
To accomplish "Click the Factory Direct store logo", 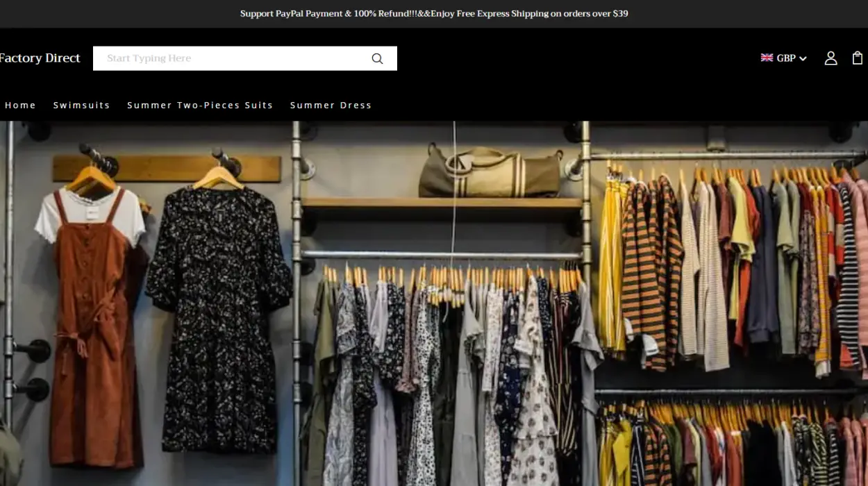I will pyautogui.click(x=40, y=58).
